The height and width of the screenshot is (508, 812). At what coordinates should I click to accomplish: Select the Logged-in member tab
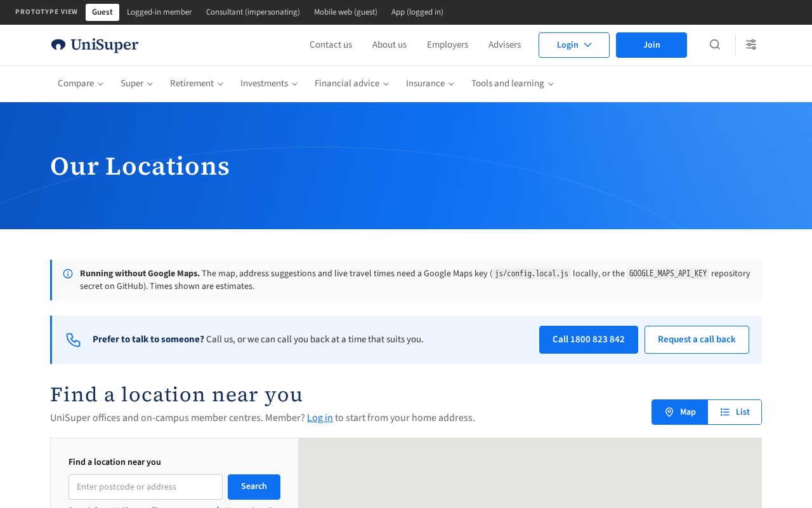[159, 12]
